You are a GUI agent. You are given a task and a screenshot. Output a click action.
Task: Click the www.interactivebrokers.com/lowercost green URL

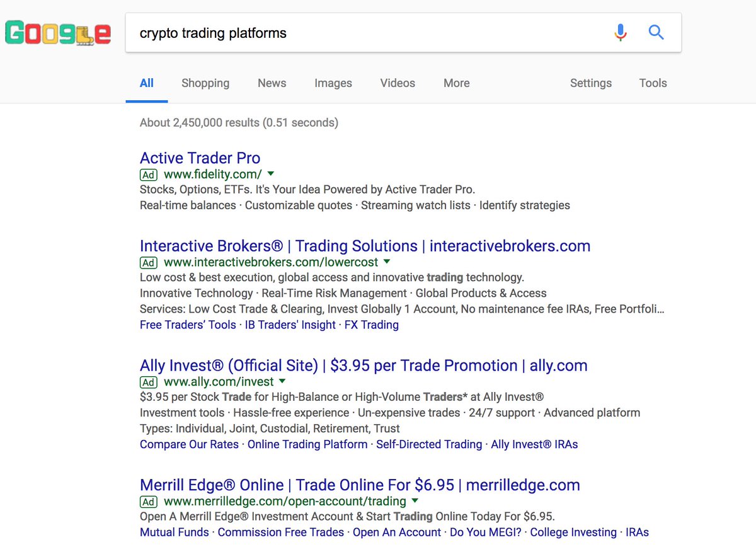coord(271,262)
